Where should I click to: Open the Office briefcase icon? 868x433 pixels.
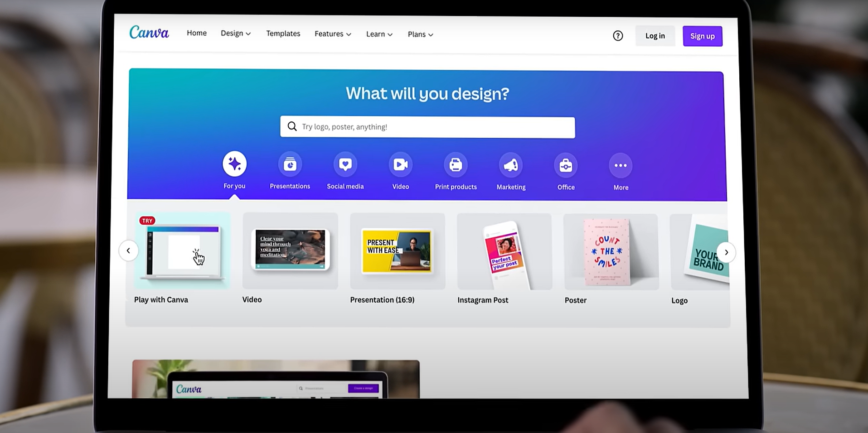click(566, 166)
